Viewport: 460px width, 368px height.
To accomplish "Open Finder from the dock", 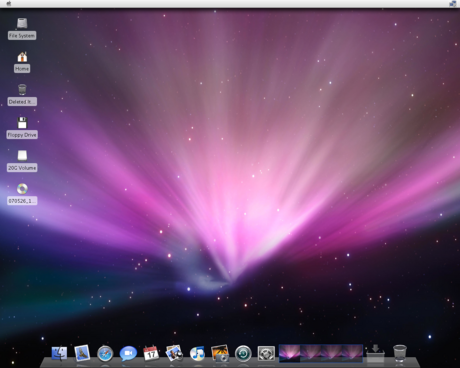I will coord(59,353).
